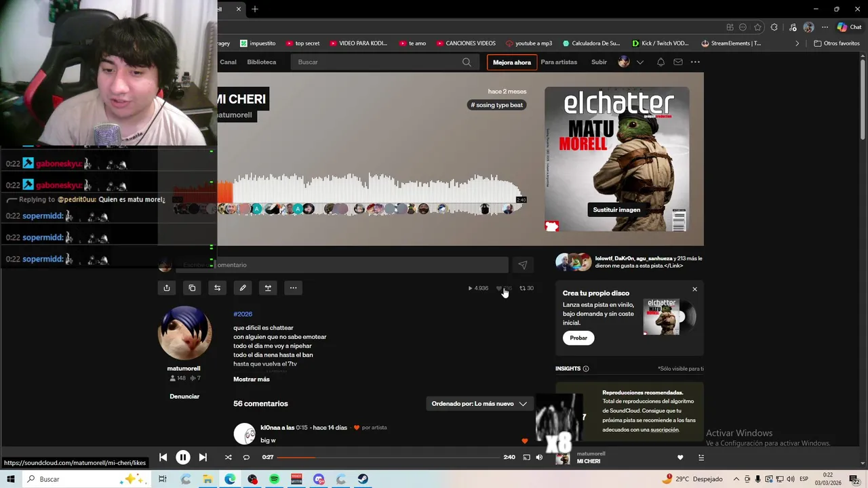Share the track with the share icon
The width and height of the screenshot is (868, 488).
click(x=167, y=288)
